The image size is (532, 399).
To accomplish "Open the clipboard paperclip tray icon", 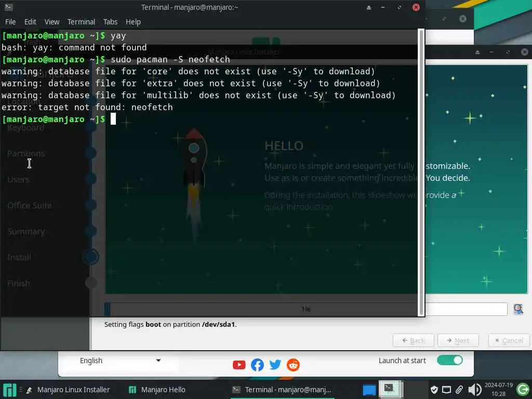I will (x=459, y=390).
